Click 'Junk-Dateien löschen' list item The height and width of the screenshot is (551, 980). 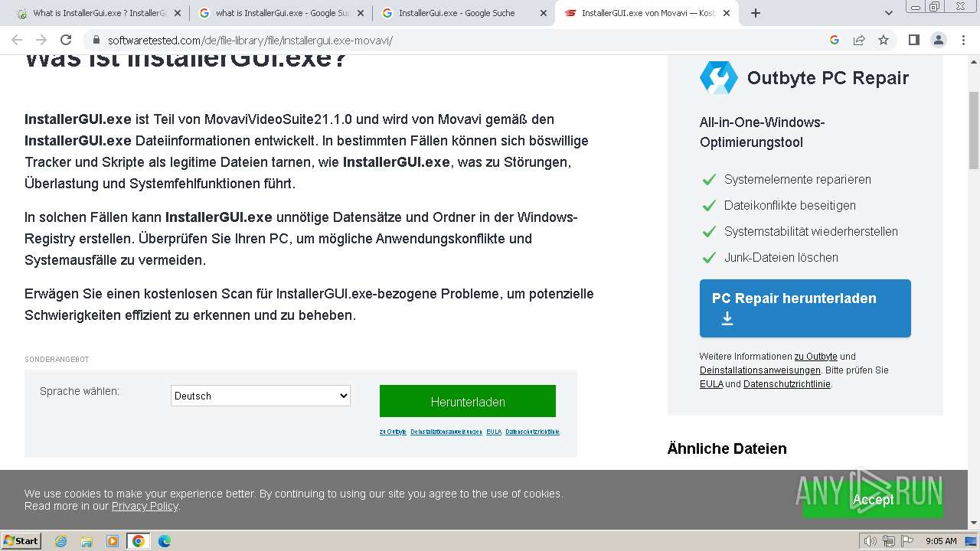pos(781,257)
